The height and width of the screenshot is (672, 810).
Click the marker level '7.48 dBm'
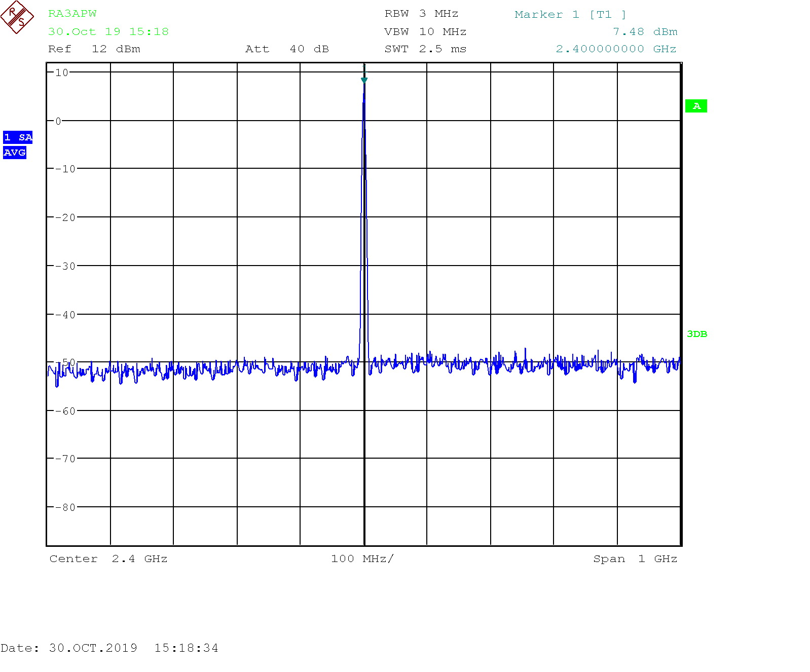click(645, 31)
